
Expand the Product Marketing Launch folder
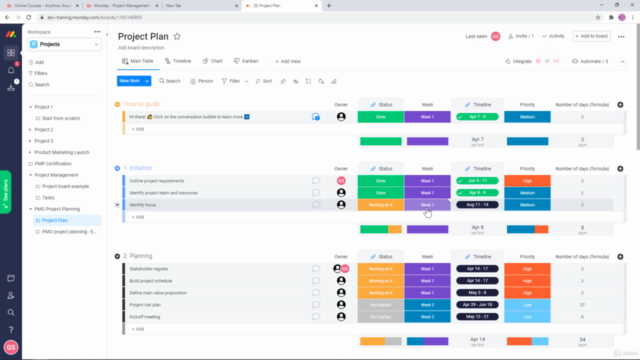coord(30,152)
